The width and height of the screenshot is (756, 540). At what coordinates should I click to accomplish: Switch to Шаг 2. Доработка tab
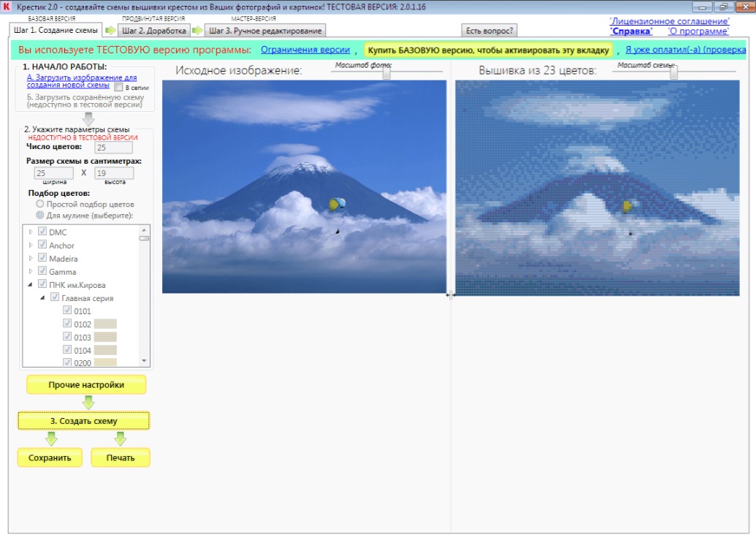point(154,31)
